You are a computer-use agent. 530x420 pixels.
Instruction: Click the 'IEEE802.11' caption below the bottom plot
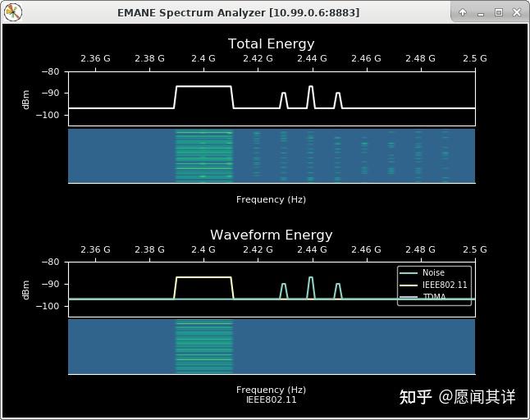[272, 399]
